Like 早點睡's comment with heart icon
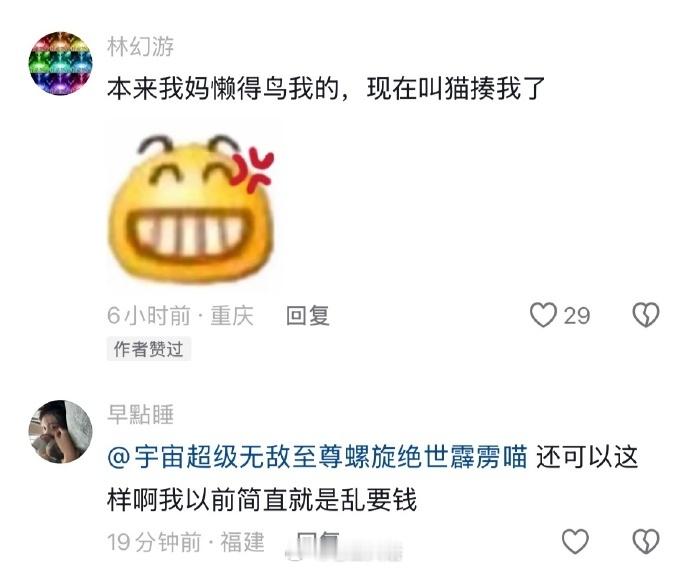The image size is (690, 569). [575, 541]
